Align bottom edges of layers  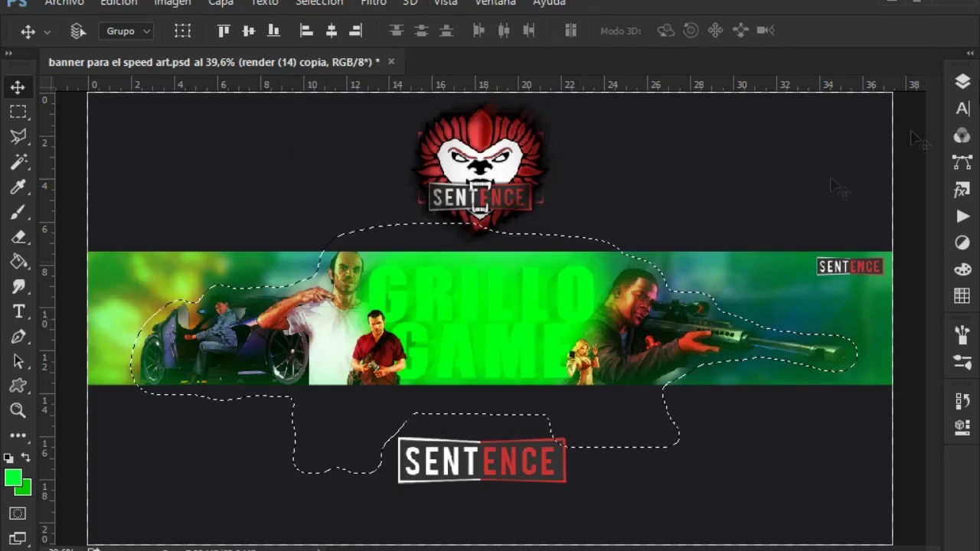(273, 31)
